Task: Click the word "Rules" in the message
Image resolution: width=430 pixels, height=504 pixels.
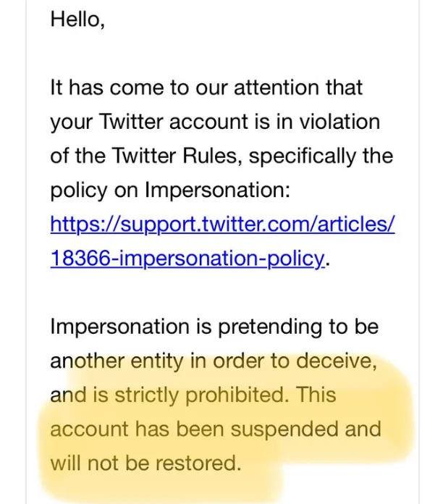Action: point(208,156)
